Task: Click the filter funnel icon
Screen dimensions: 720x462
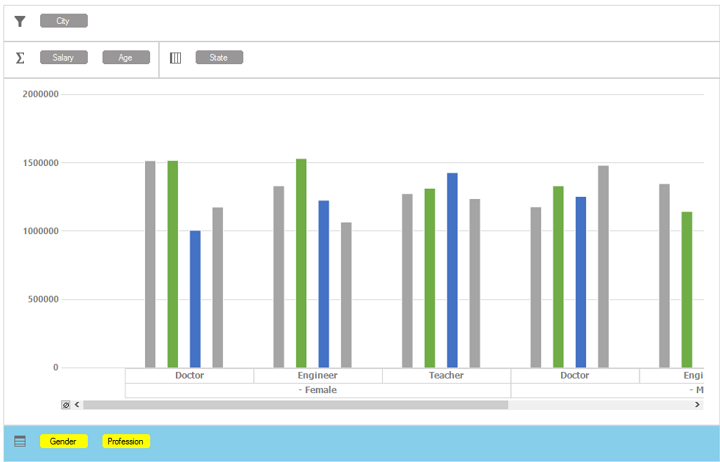Action: click(20, 21)
